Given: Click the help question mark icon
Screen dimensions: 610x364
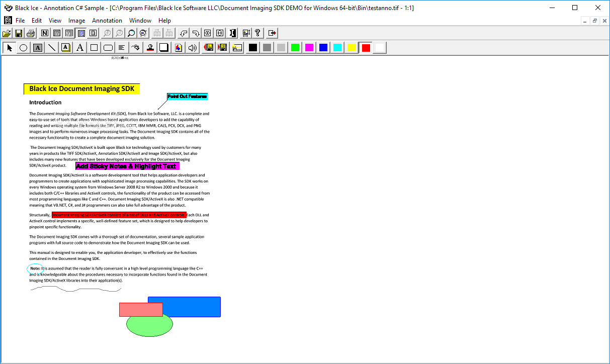Looking at the screenshot, I should (x=257, y=33).
